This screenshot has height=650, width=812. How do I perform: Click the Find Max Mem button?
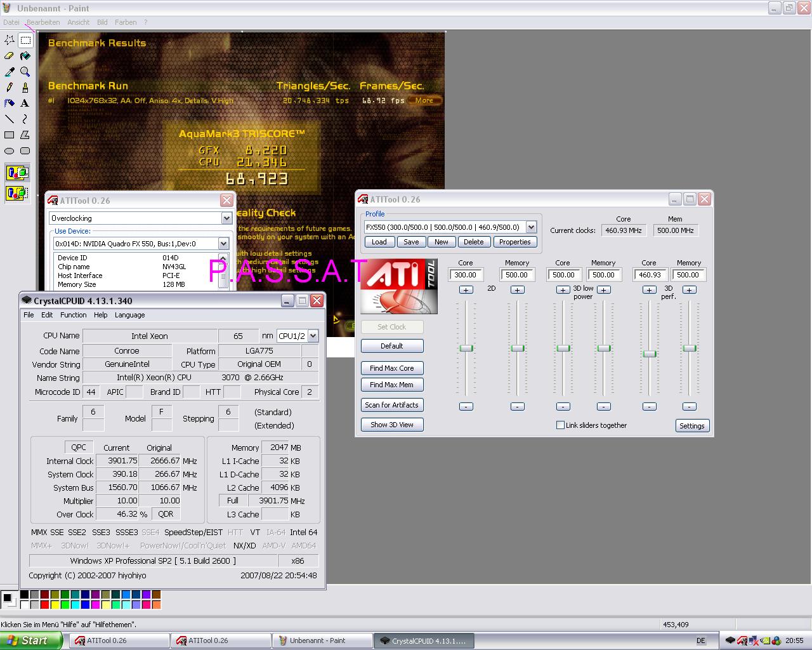392,385
